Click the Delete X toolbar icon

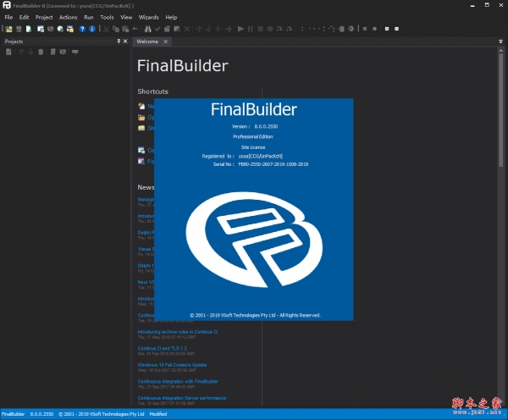click(x=187, y=29)
